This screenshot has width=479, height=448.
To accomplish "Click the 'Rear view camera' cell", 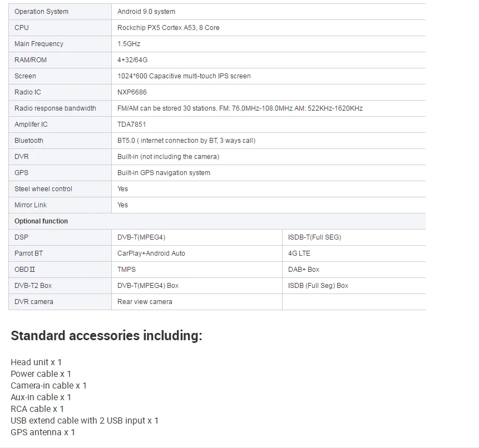I will pyautogui.click(x=145, y=302).
